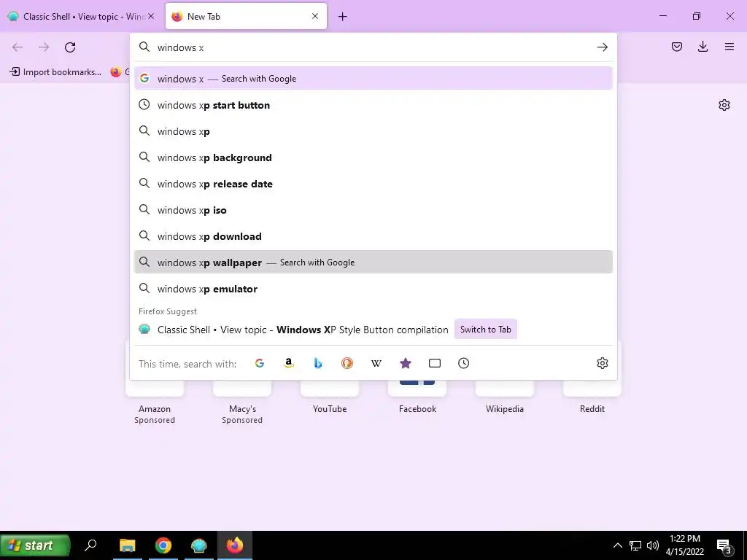Open the network status tray icon
Viewport: 747px width, 560px height.
point(635,545)
